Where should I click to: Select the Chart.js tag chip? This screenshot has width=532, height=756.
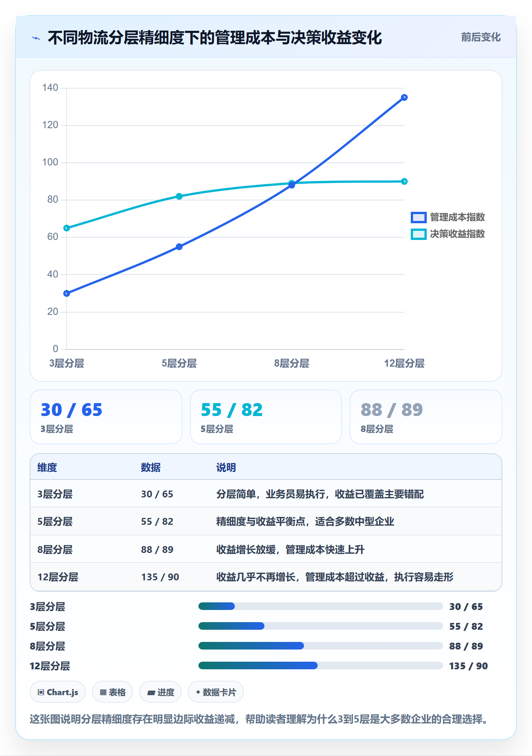pos(58,692)
